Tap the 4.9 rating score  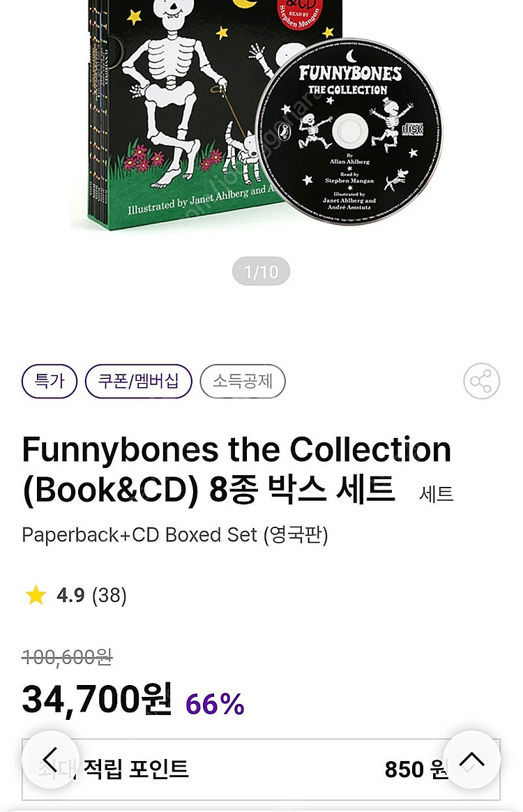pyautogui.click(x=70, y=596)
